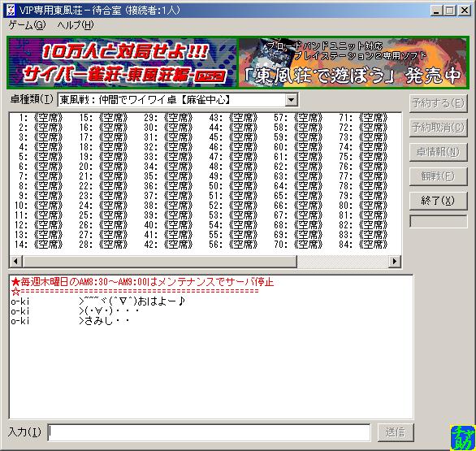Click the empty status box below 終了(X)
The height and width of the screenshot is (451, 476).
(x=438, y=221)
